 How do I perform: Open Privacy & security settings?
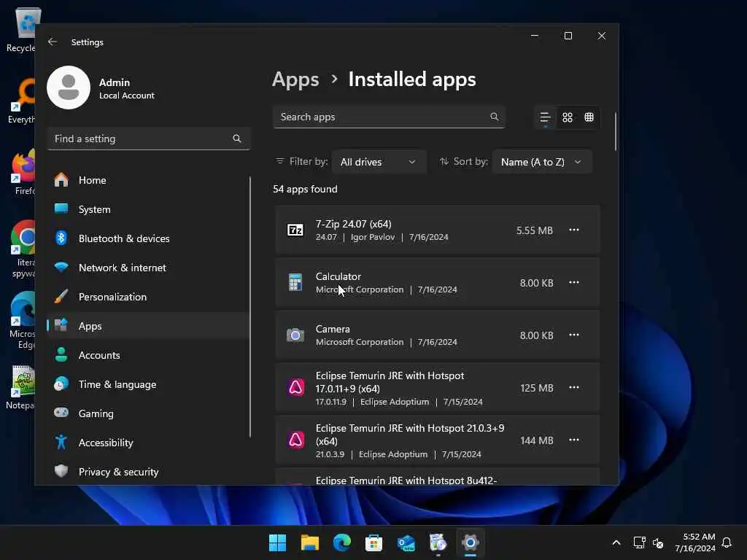(148, 472)
